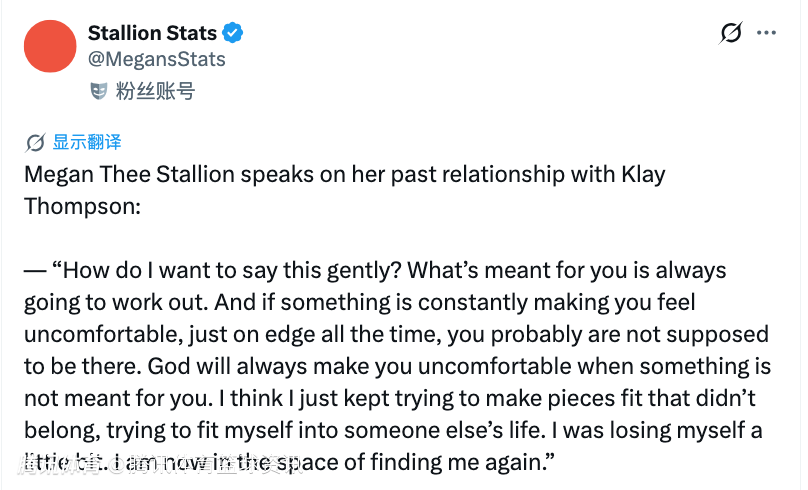The height and width of the screenshot is (490, 808).
Task: Click the blue verified checkmark badge
Action: tap(232, 33)
